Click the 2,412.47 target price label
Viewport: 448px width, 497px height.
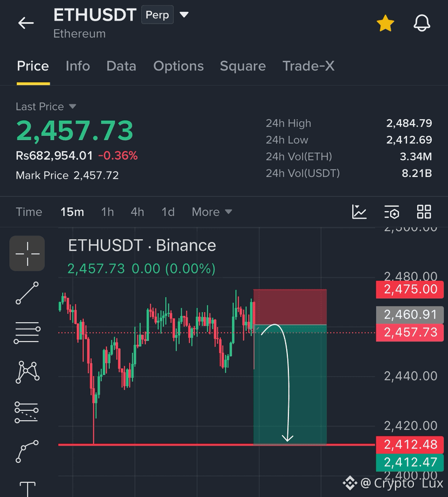tap(410, 462)
